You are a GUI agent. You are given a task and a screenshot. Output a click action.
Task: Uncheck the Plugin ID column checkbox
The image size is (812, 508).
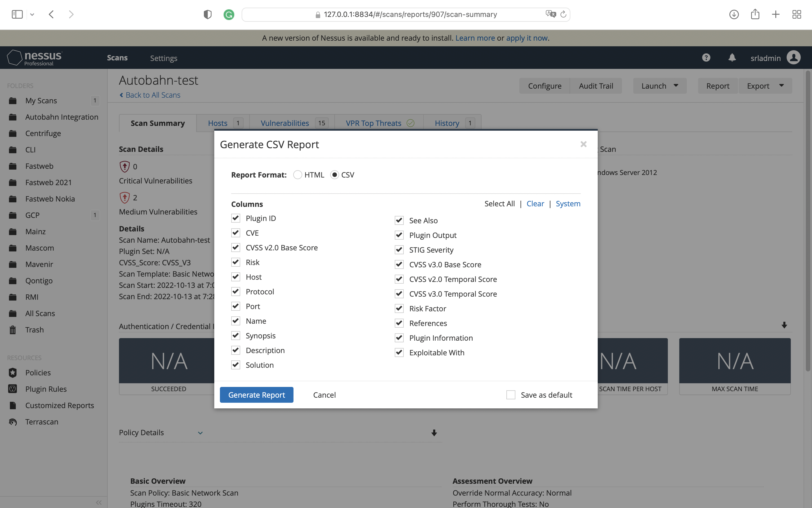[235, 218]
